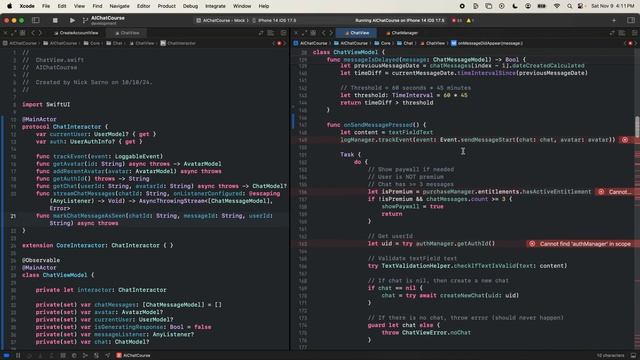The image size is (640, 360).
Task: Show the "Cannot find 'authManager' in scope" error
Action: pyautogui.click(x=580, y=244)
